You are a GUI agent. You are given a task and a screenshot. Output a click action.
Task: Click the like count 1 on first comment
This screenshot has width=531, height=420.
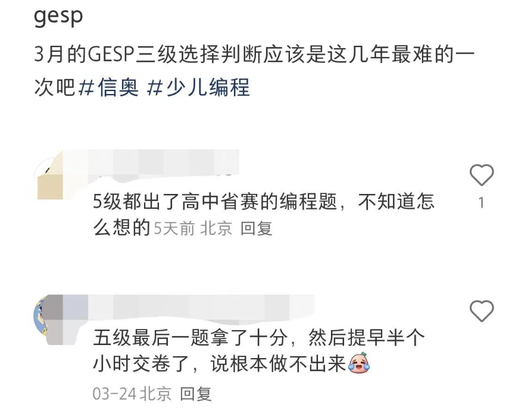tap(481, 203)
